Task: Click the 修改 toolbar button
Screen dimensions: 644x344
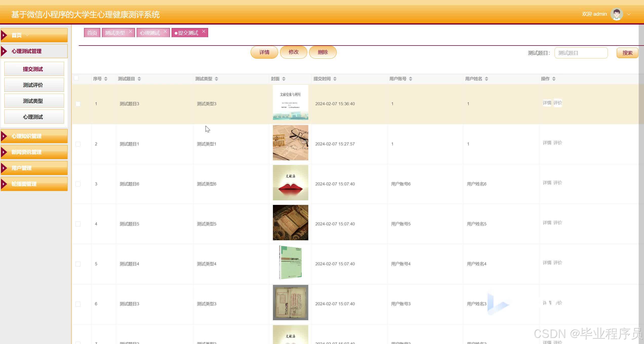Action: pos(294,52)
